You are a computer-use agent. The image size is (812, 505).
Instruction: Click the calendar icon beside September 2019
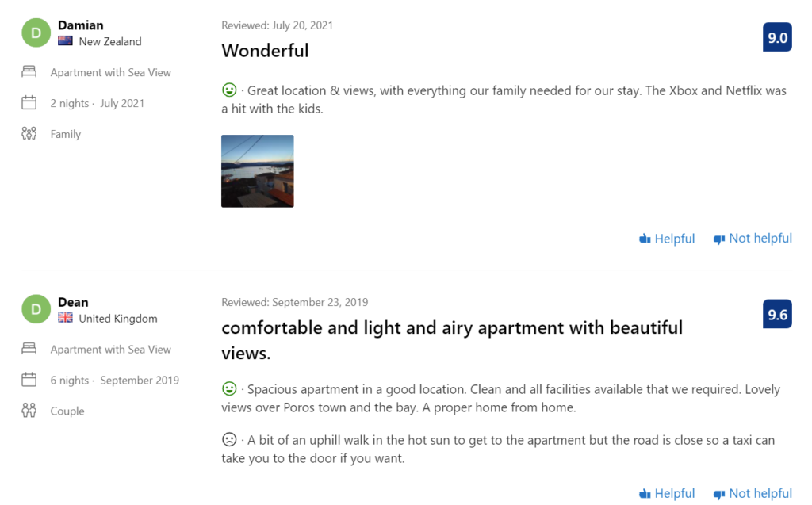pos(29,380)
